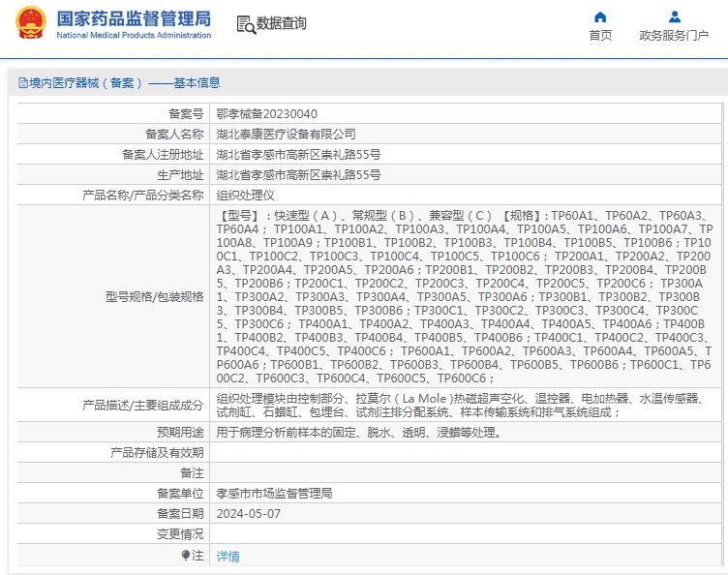Screen dimensions: 728x575
Task: Click the 产品存储及有效期 label
Action: pos(158,453)
